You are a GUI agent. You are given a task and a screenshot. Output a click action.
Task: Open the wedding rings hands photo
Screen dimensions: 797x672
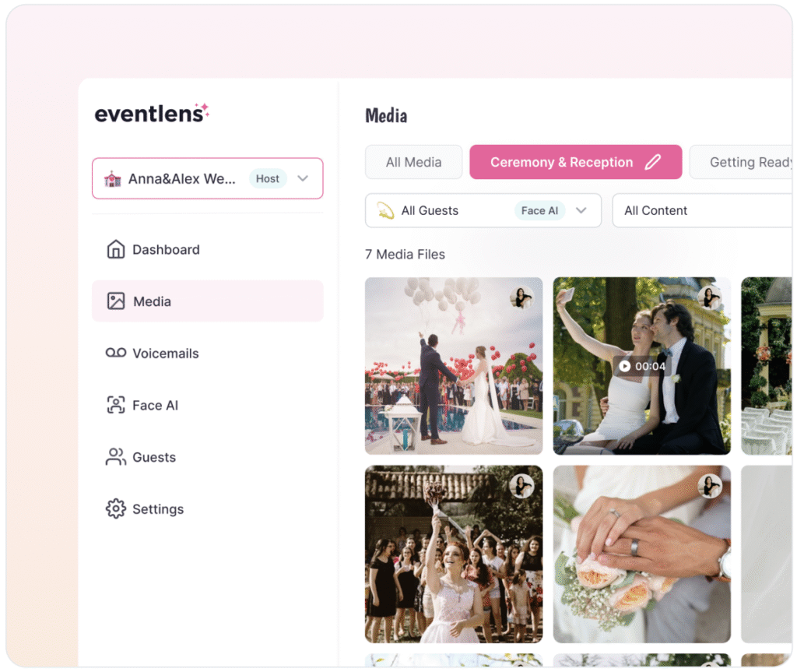coord(641,554)
